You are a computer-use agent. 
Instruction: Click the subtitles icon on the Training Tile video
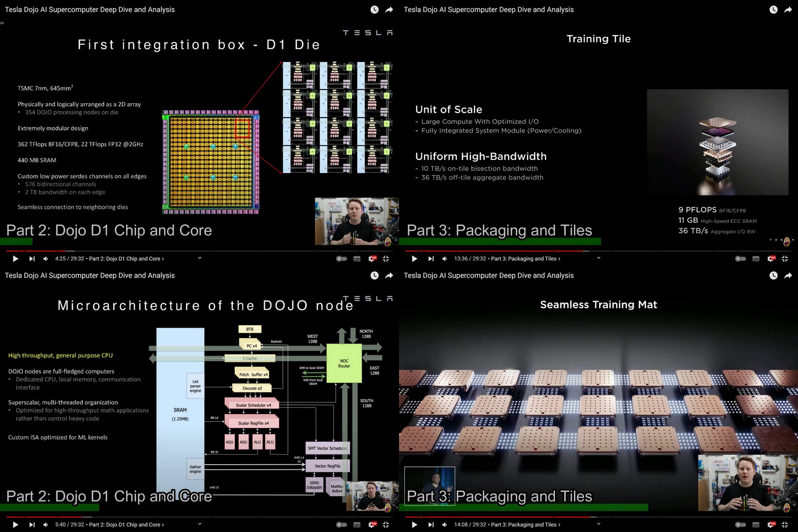[755, 259]
